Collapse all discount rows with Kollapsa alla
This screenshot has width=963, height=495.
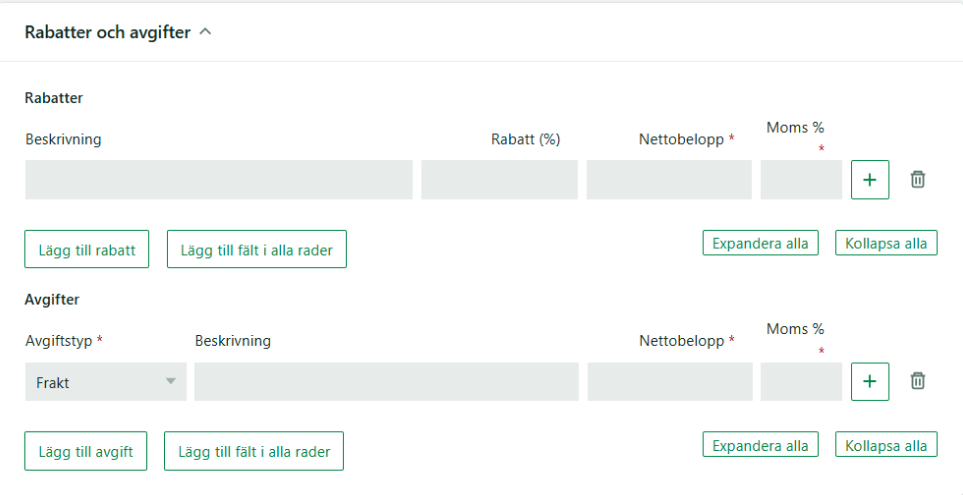886,243
